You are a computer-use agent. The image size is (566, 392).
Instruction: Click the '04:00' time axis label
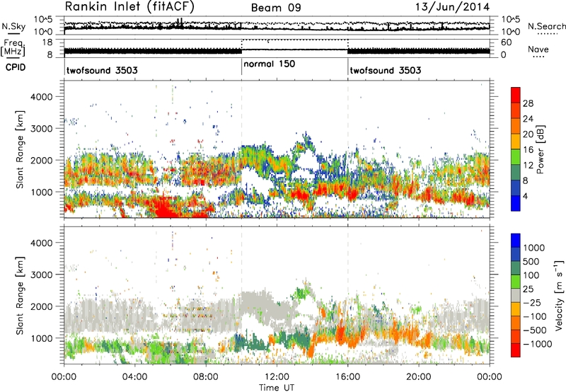135,377
